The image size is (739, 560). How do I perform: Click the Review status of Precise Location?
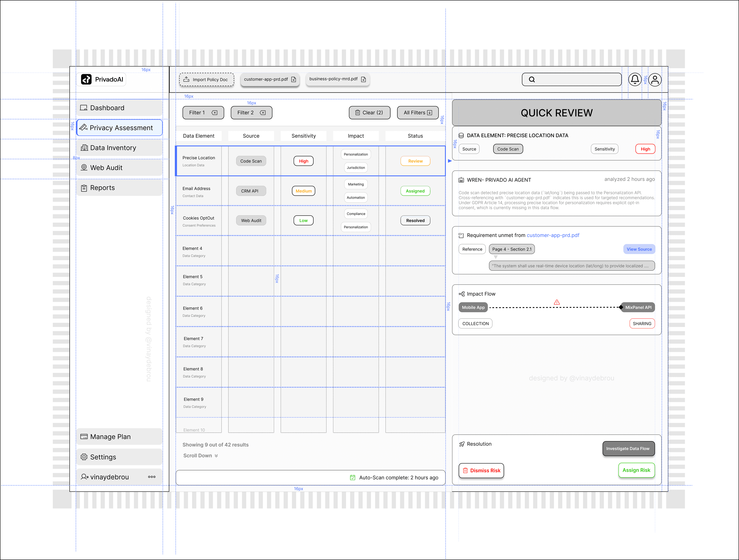(415, 161)
